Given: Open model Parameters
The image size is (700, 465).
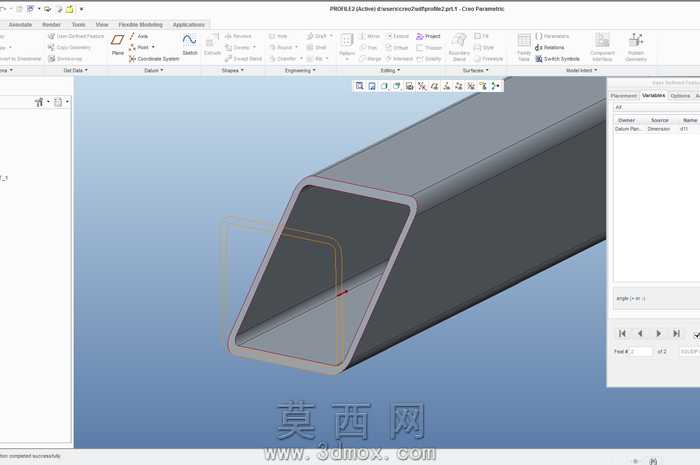Looking at the screenshot, I should (x=552, y=36).
